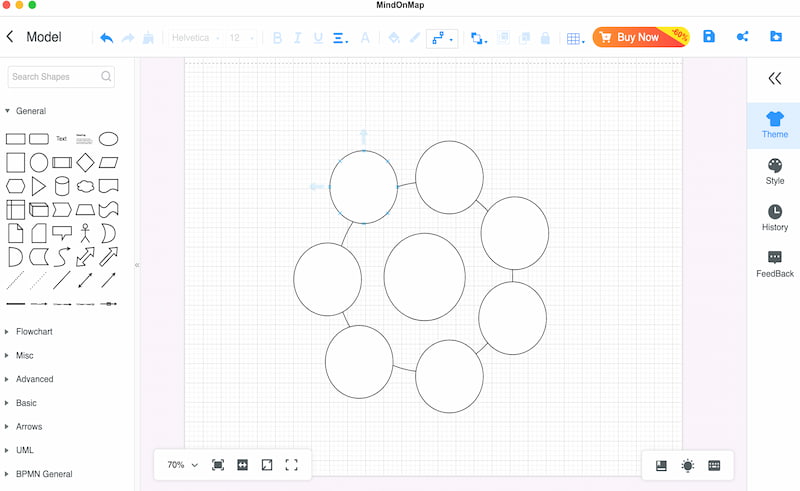This screenshot has height=491, width=800.
Task: Open the FeedBack tab
Action: coord(774,265)
